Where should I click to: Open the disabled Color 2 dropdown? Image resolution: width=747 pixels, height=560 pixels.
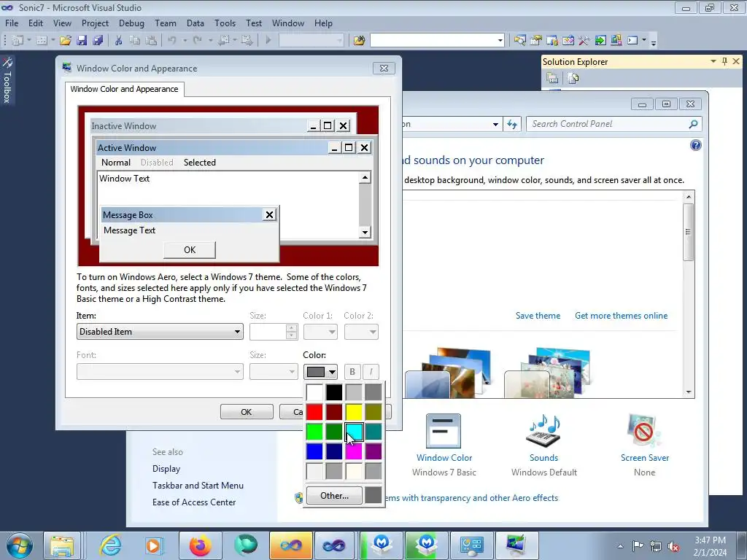[361, 332]
